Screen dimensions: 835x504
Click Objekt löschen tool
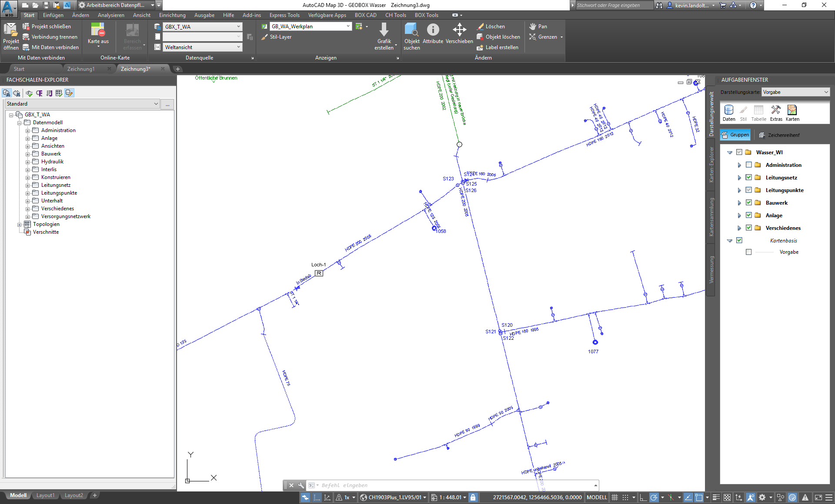[498, 37]
